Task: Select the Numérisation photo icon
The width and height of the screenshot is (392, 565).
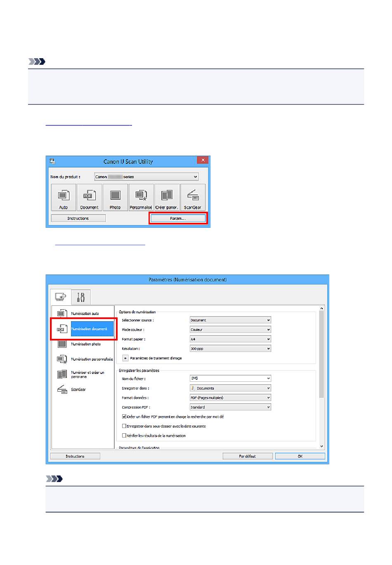Action: coord(62,344)
